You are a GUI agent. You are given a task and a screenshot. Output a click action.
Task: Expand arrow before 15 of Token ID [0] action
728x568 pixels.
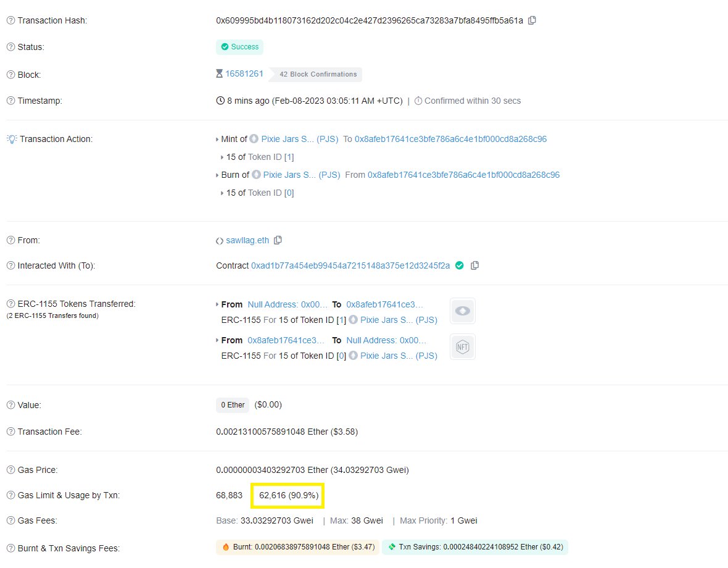pos(222,193)
